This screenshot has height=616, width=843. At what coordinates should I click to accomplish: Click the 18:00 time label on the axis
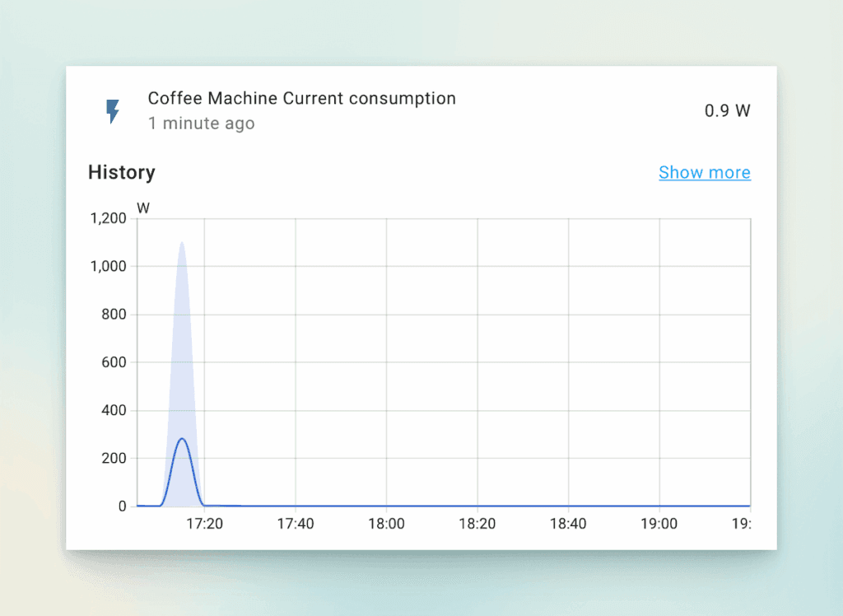pos(387,523)
